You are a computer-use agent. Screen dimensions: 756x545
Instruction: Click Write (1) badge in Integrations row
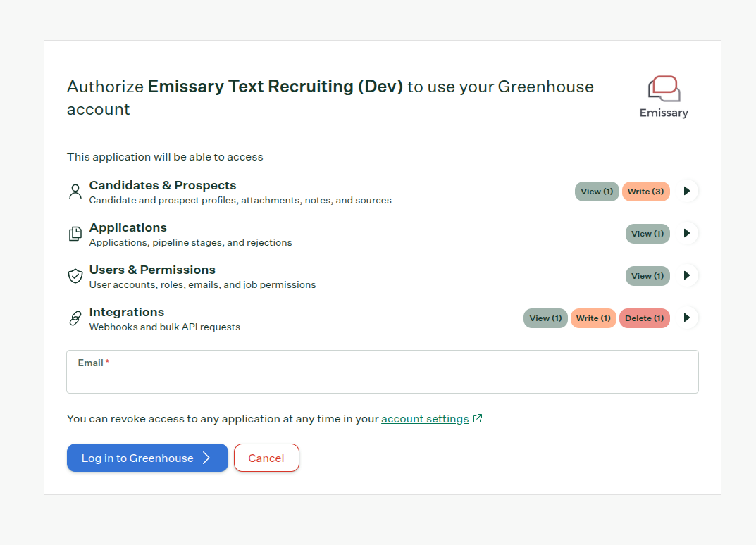[x=593, y=318]
